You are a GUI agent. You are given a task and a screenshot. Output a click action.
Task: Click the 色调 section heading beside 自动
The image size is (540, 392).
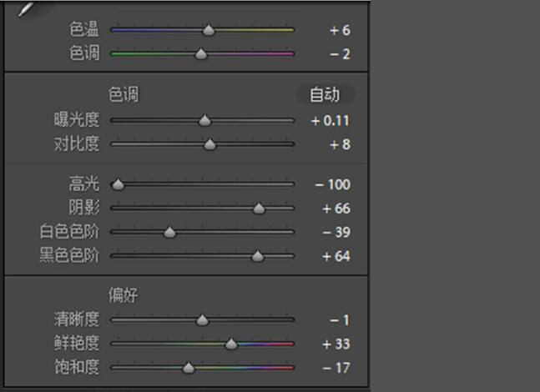124,94
